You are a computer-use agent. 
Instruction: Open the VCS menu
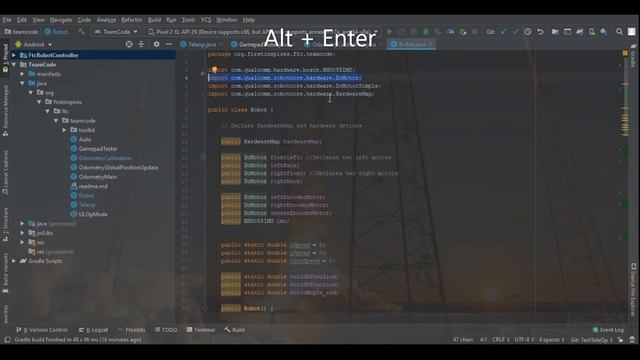(206, 20)
